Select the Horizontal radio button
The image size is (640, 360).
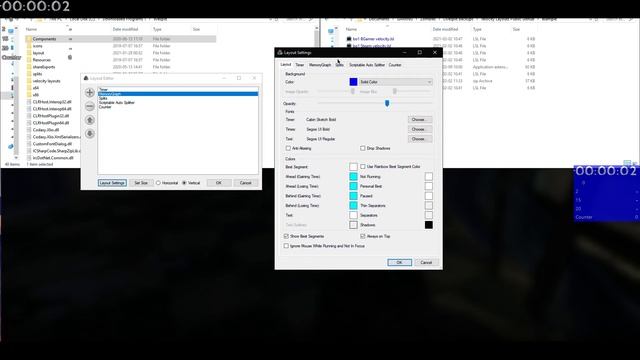tap(158, 183)
